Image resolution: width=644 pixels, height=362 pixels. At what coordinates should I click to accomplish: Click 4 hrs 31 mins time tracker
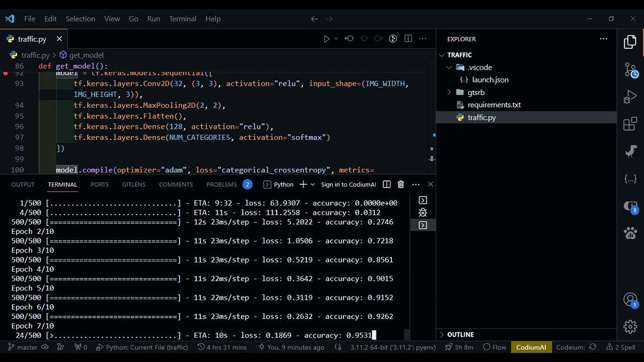coord(222,347)
